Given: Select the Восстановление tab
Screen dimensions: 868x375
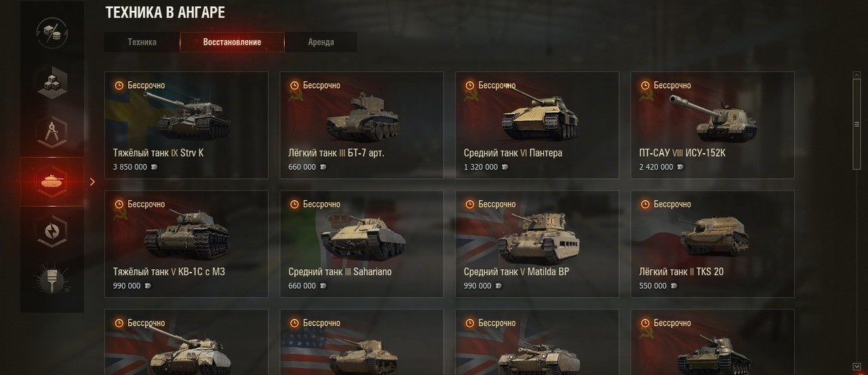Looking at the screenshot, I should click(232, 42).
